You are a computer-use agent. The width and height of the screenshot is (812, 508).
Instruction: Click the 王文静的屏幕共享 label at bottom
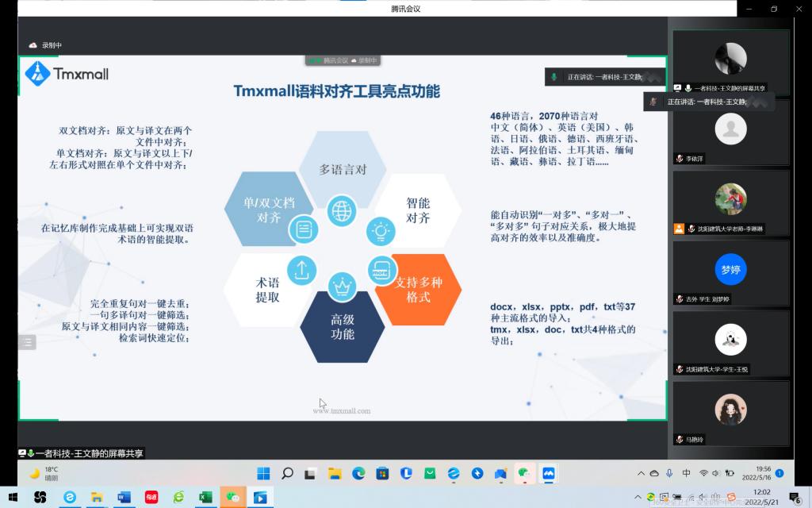click(x=81, y=453)
